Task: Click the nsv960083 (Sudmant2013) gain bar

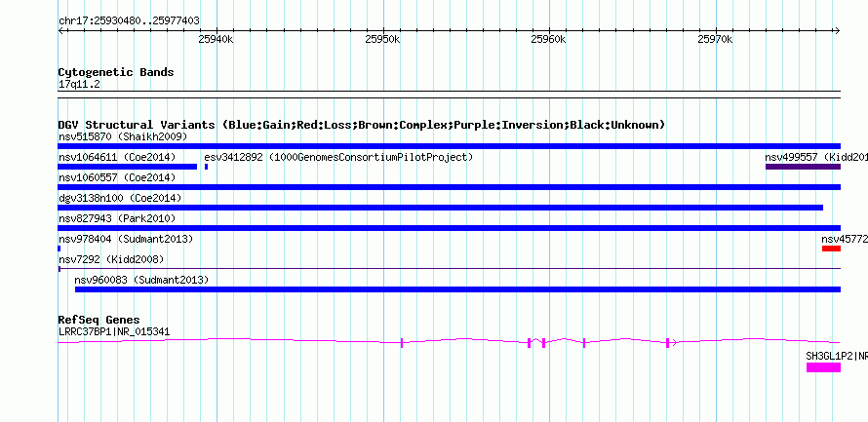Action: (x=457, y=289)
